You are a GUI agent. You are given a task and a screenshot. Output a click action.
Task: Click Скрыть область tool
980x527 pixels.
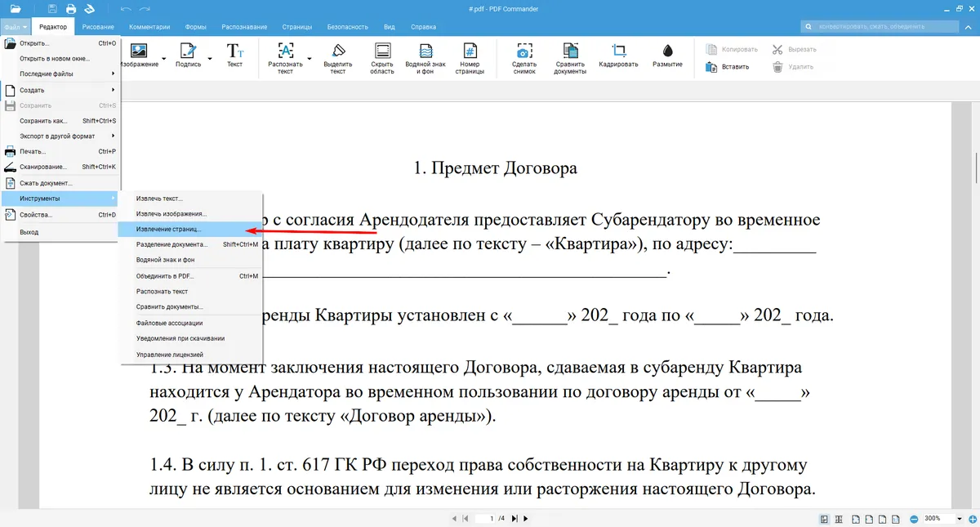(x=382, y=59)
